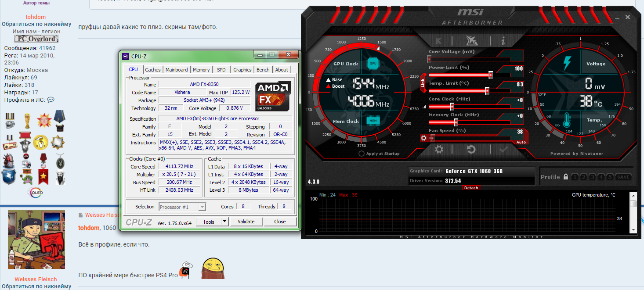Click the apply checkmark icon
644x290 pixels.
click(x=503, y=150)
